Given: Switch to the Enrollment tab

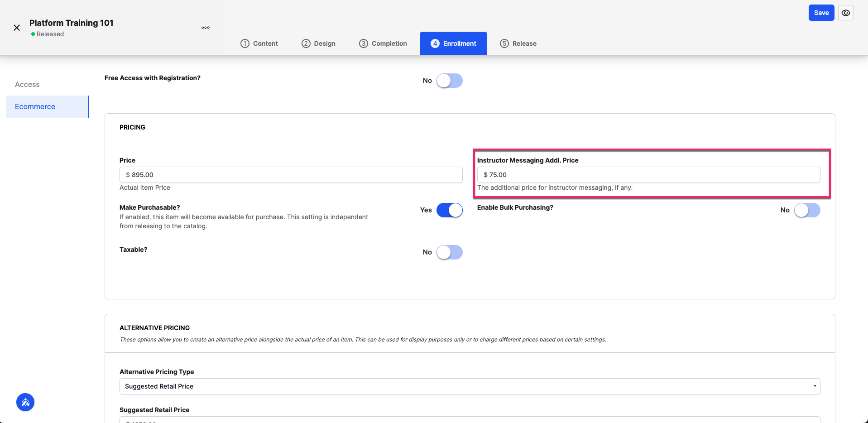Looking at the screenshot, I should click(453, 43).
